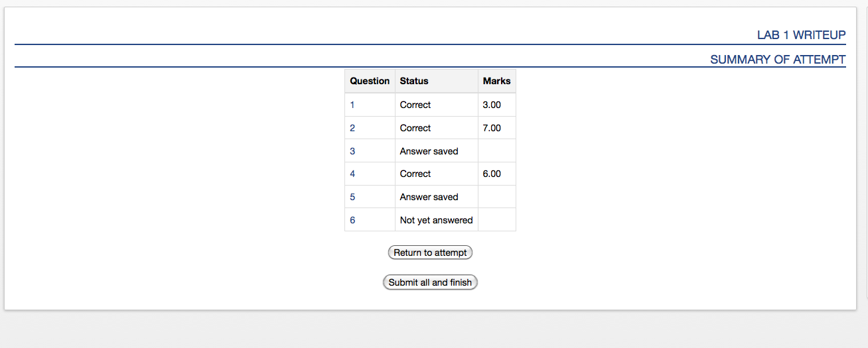This screenshot has height=348, width=868.
Task: Click the Return to attempt button
Action: [x=430, y=253]
